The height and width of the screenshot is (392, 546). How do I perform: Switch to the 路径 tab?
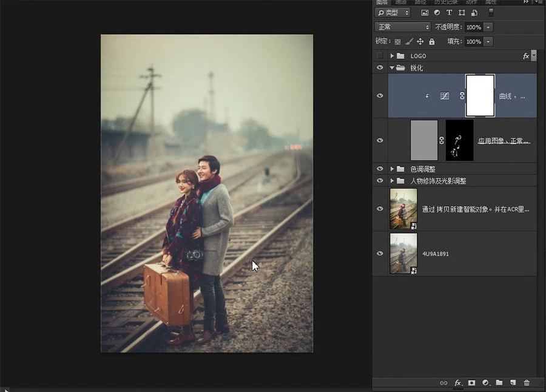coord(420,2)
